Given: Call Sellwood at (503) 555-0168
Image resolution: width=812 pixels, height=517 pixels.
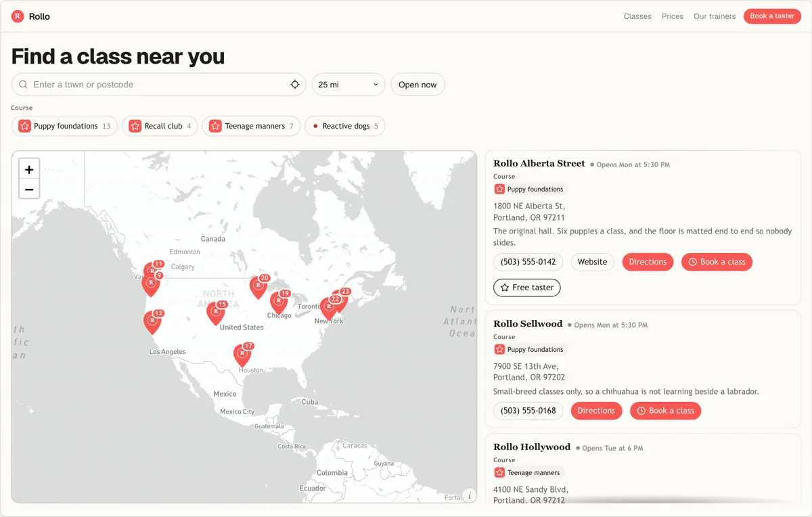Looking at the screenshot, I should pyautogui.click(x=528, y=411).
